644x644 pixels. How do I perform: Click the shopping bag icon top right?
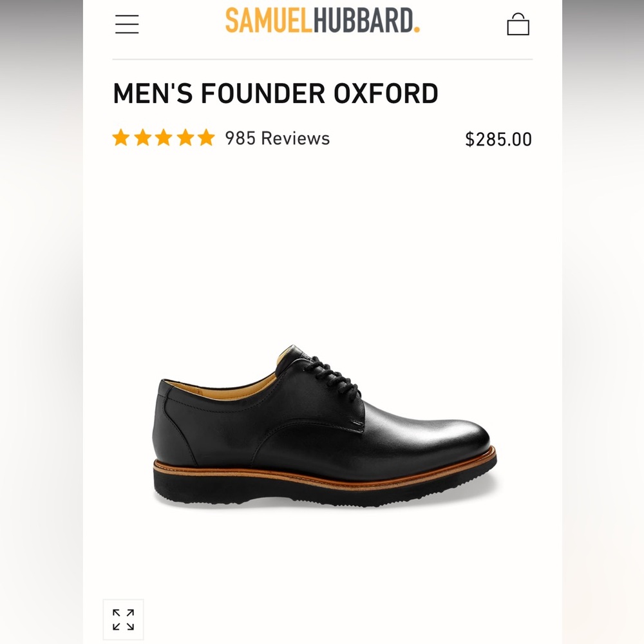point(519,24)
